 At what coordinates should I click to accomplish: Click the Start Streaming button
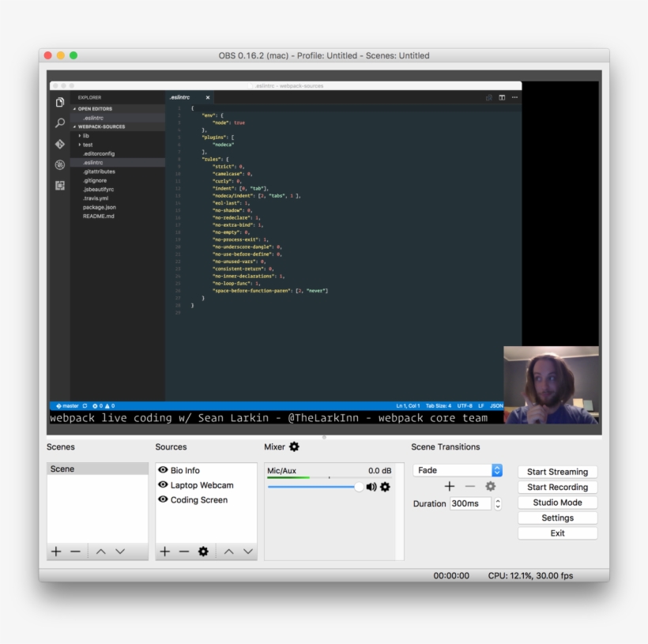(557, 472)
